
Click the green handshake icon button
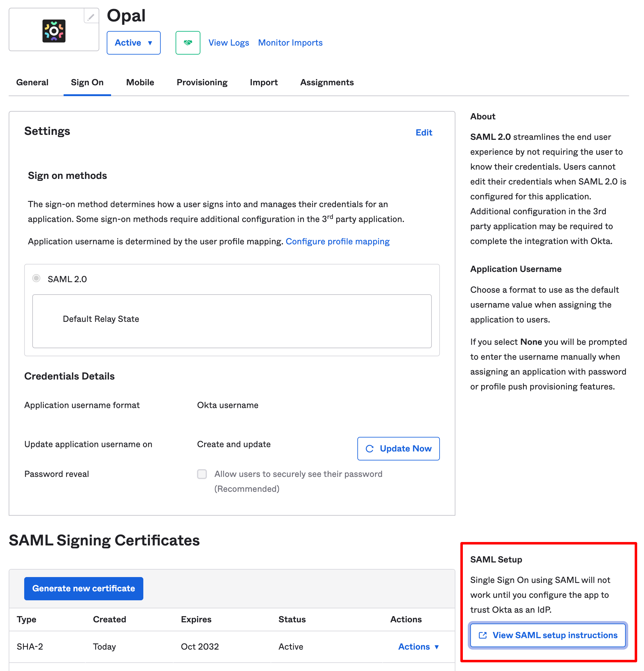[x=188, y=43]
